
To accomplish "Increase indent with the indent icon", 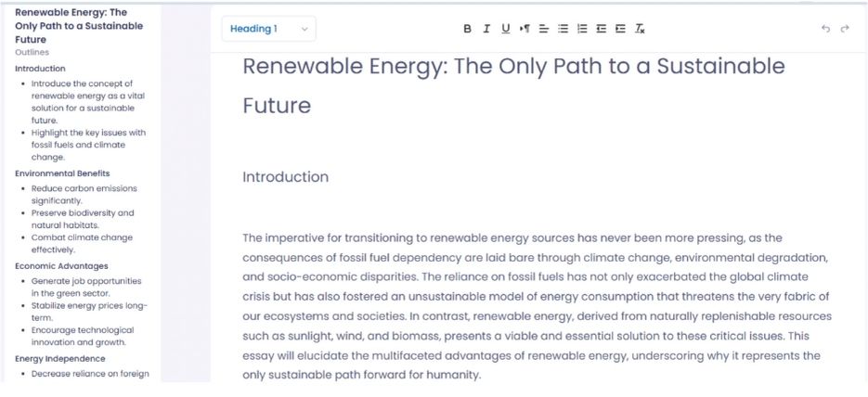I will click(x=620, y=29).
